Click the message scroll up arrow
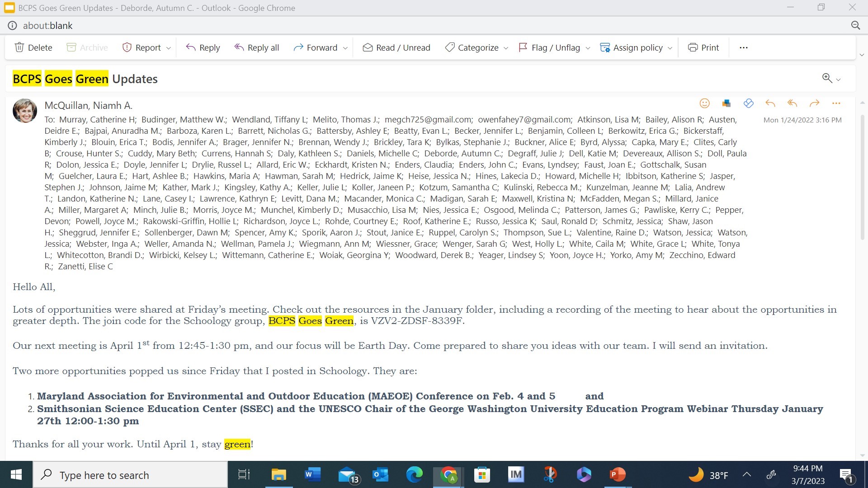Screen dimensions: 868x488 tap(862, 103)
